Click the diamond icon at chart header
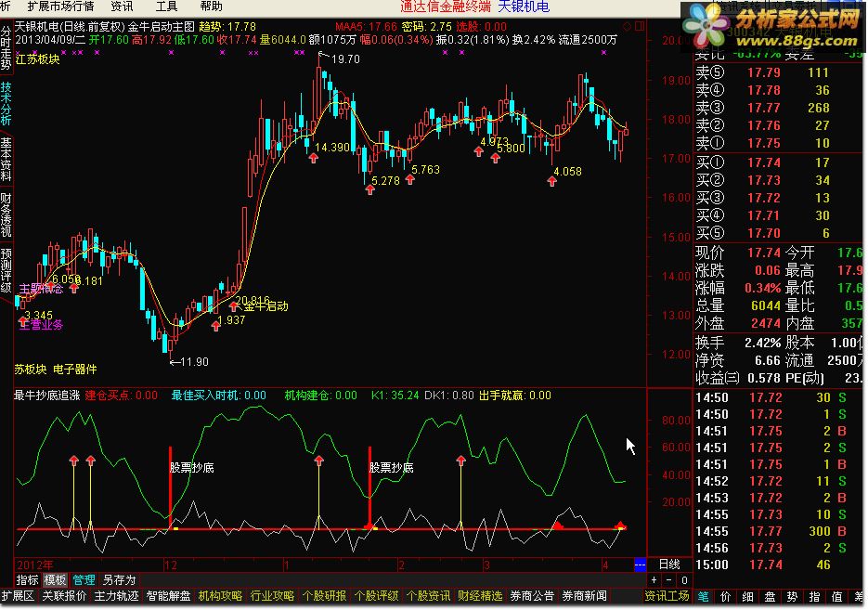The height and width of the screenshot is (610, 868). [x=628, y=26]
